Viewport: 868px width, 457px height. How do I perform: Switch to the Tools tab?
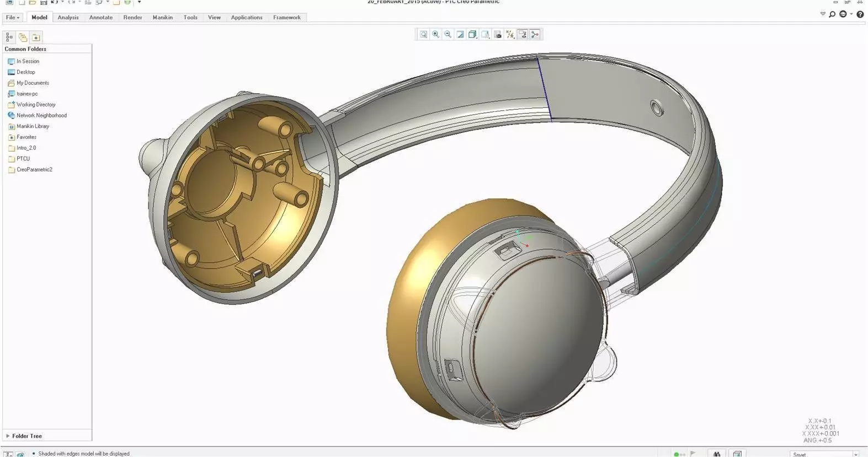click(x=190, y=18)
